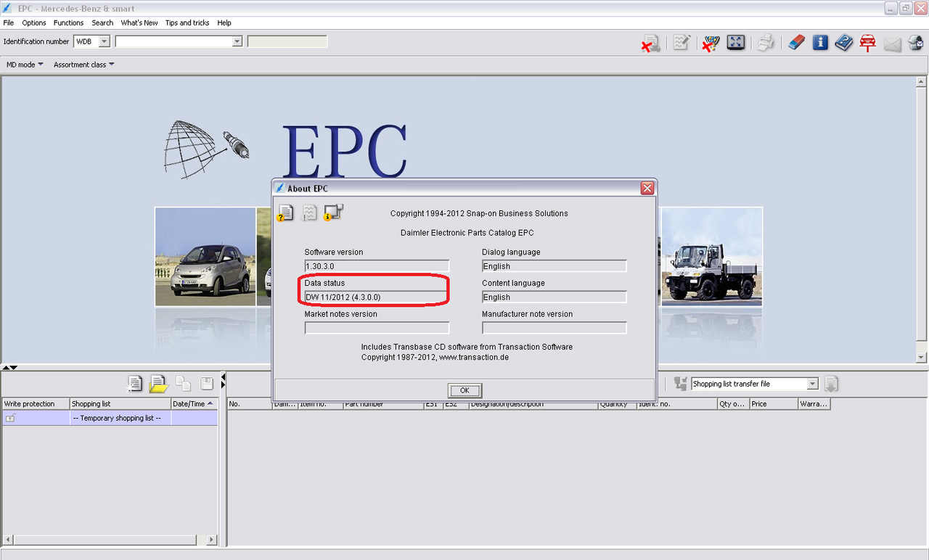Toggle the full screen view icon
The height and width of the screenshot is (560, 929).
[736, 43]
